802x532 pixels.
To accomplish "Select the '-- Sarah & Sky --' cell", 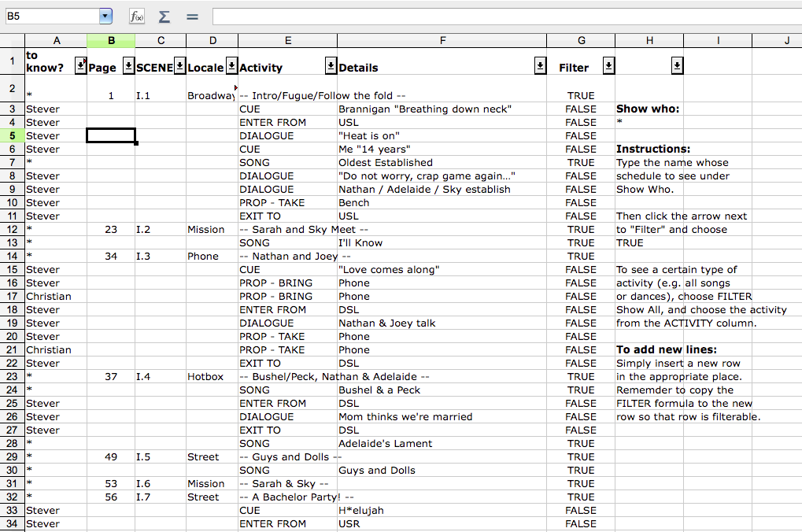I will pos(288,484).
